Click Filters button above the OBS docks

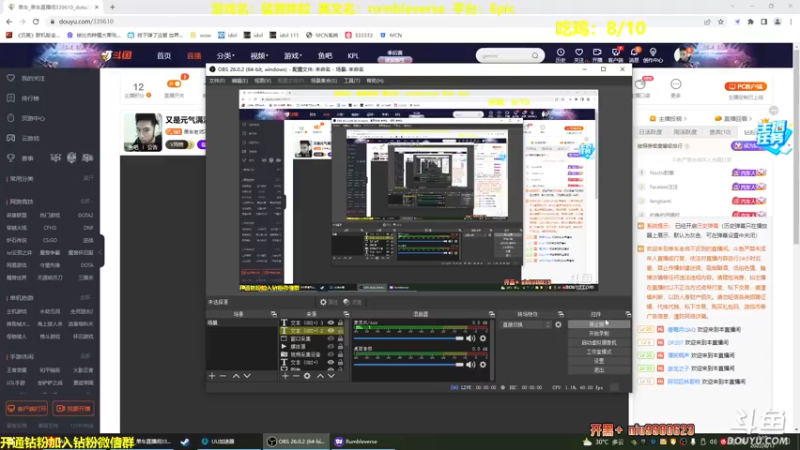click(352, 302)
